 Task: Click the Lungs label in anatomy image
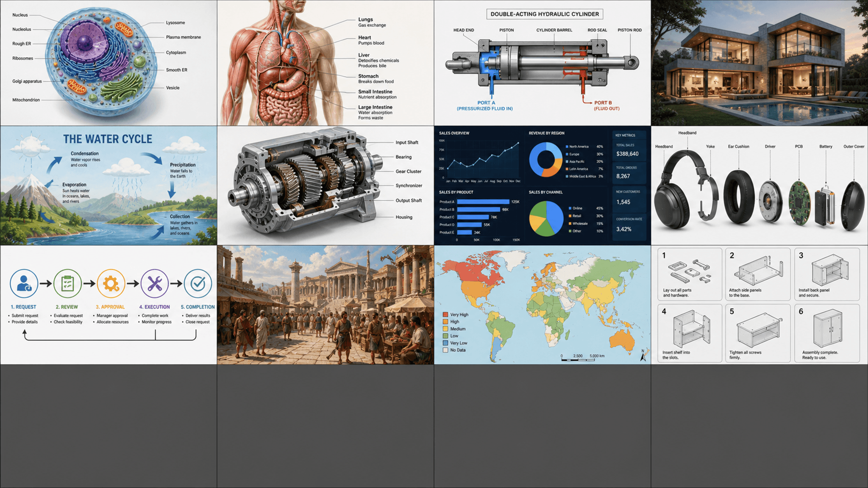(x=365, y=19)
